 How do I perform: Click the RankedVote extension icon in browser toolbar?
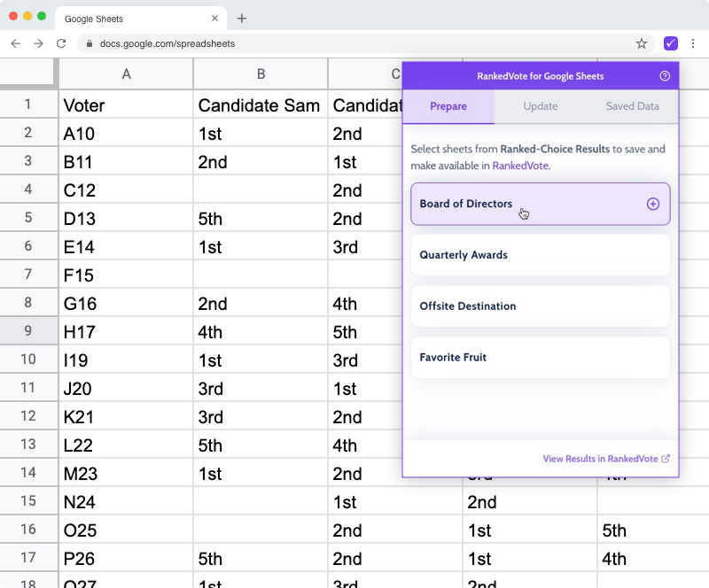point(671,43)
